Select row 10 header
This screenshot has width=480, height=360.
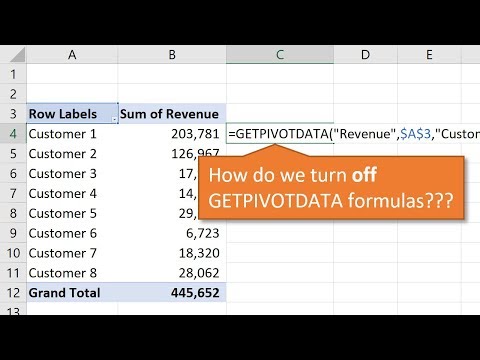click(13, 253)
